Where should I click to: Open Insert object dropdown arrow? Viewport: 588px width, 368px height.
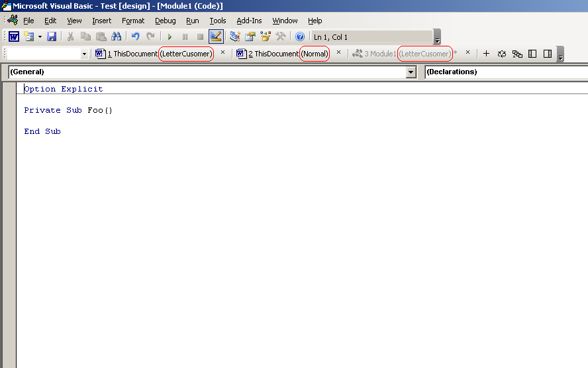tap(40, 37)
